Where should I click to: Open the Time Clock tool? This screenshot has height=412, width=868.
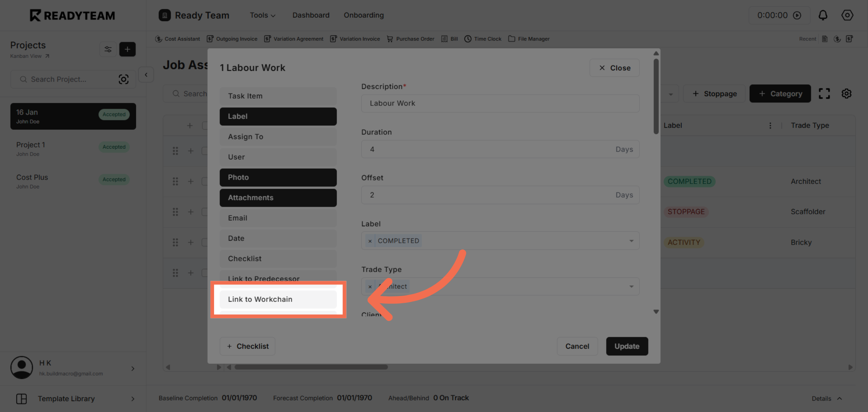pyautogui.click(x=483, y=39)
